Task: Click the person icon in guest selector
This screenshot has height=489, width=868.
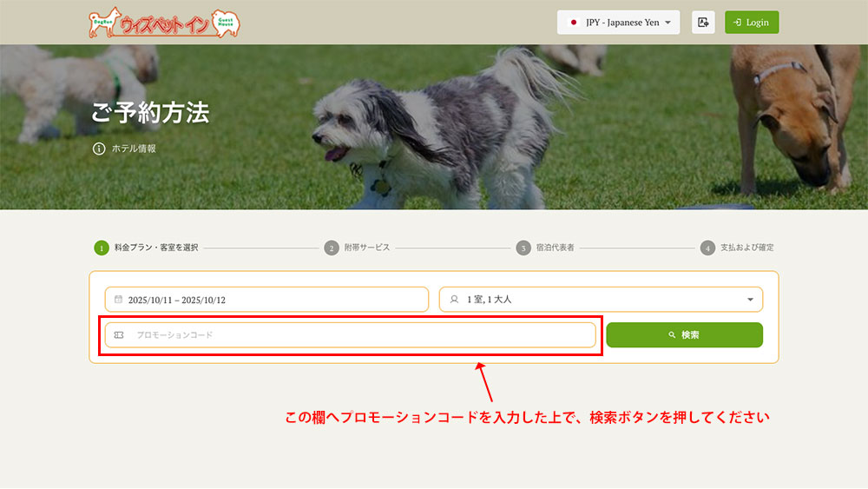Action: pos(454,300)
